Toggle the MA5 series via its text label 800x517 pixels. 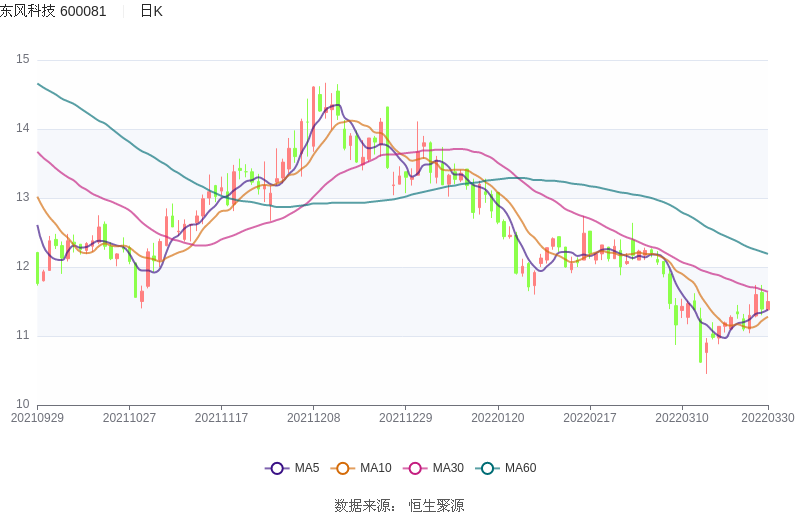click(x=307, y=468)
